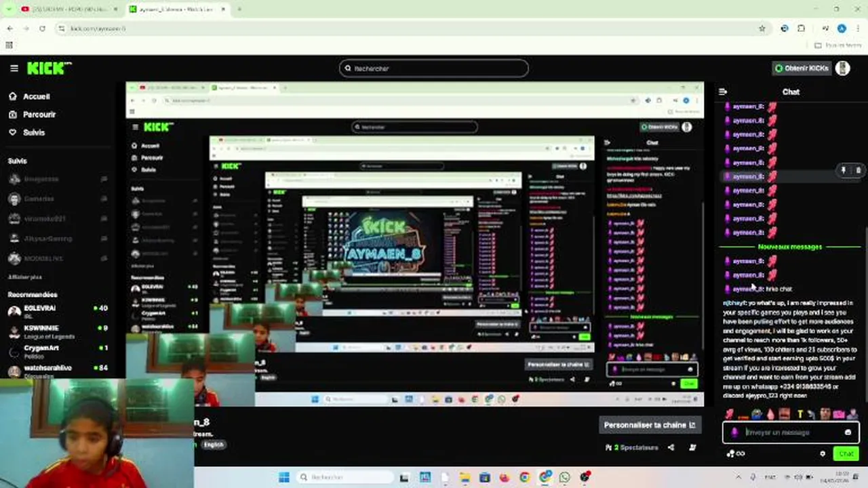Image resolution: width=868 pixels, height=488 pixels.
Task: Click the KICK logo
Action: (49, 68)
